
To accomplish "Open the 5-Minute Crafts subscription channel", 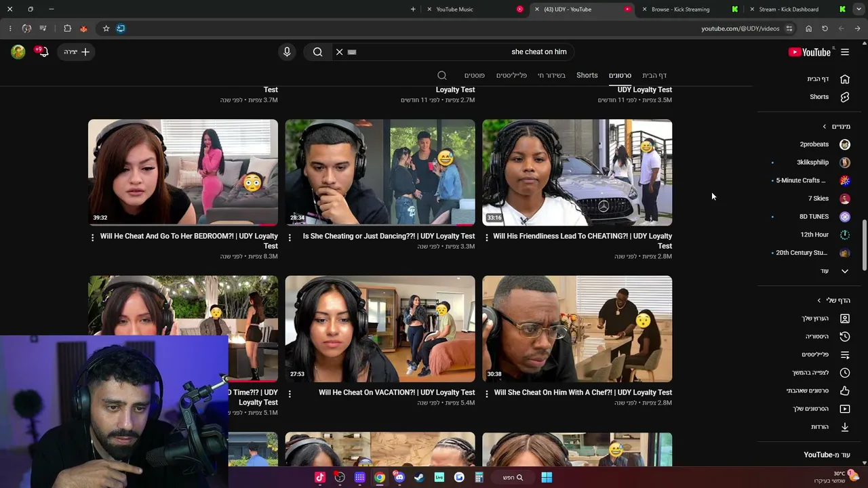I will click(x=812, y=181).
